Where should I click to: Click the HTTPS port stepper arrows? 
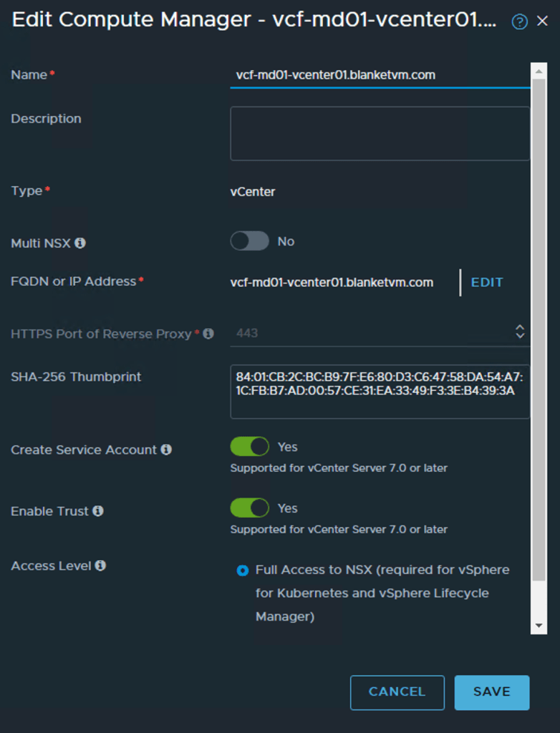click(520, 331)
